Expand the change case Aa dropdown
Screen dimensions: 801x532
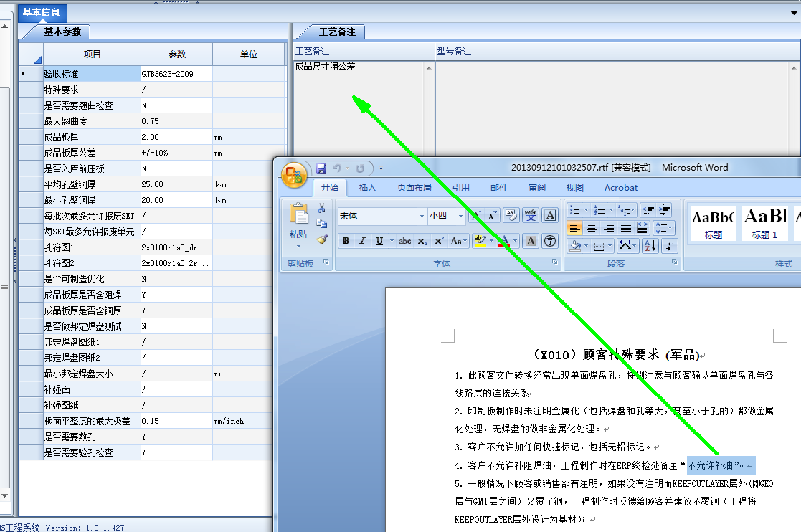click(459, 241)
